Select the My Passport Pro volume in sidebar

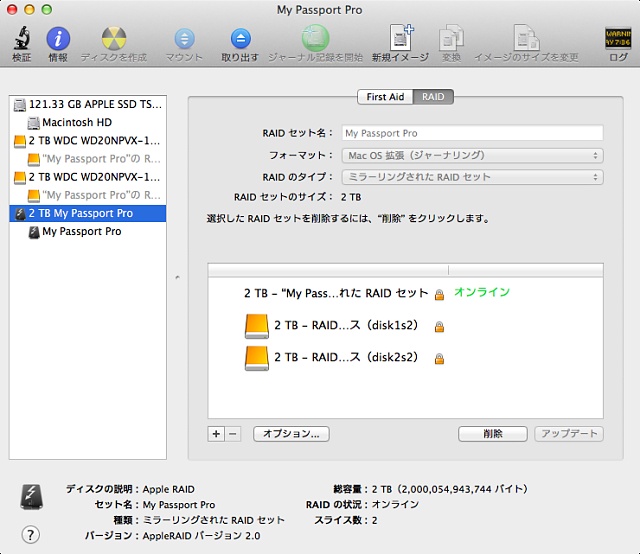88,231
